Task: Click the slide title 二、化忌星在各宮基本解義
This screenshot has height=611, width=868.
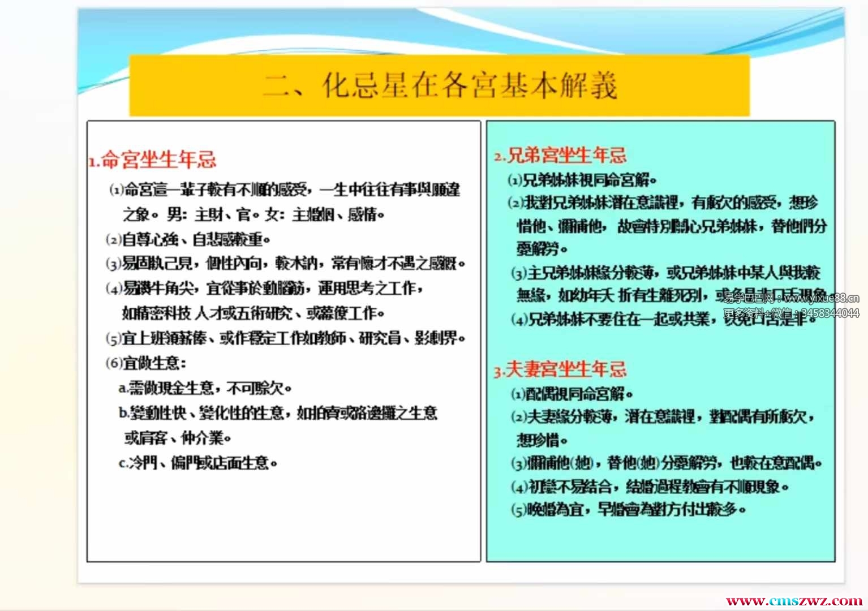Action: tap(440, 86)
